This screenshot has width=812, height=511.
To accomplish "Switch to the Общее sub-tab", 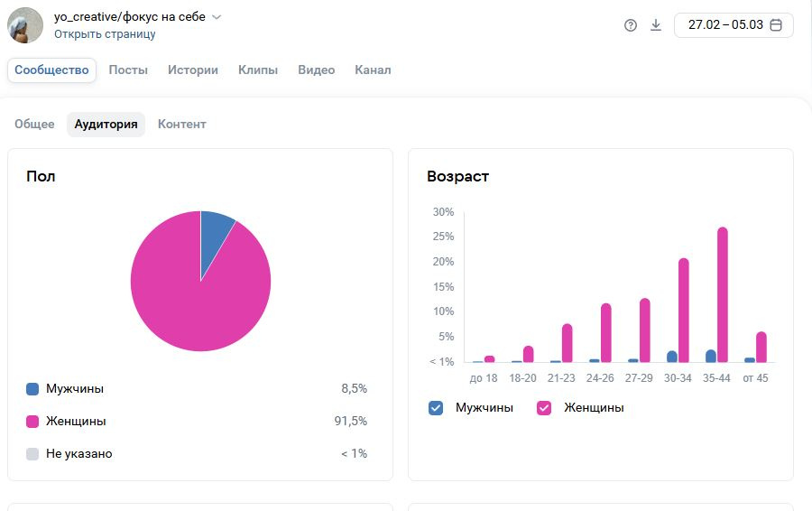I will pos(34,125).
